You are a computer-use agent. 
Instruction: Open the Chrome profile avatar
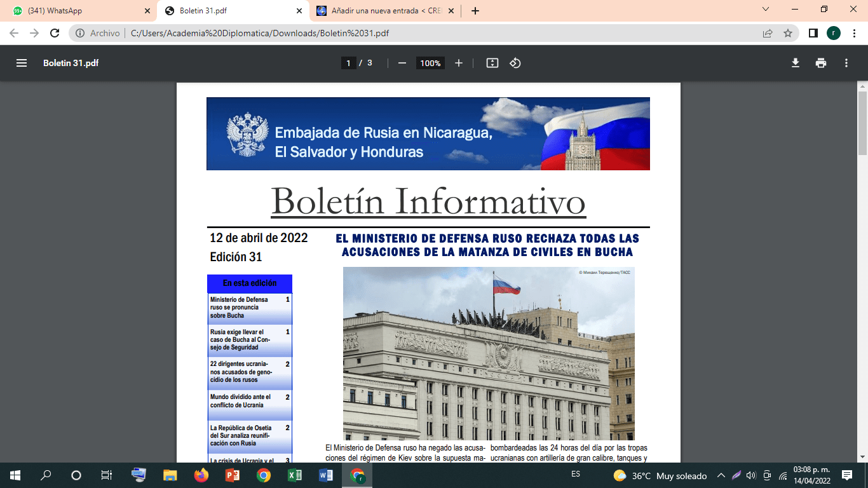point(834,33)
